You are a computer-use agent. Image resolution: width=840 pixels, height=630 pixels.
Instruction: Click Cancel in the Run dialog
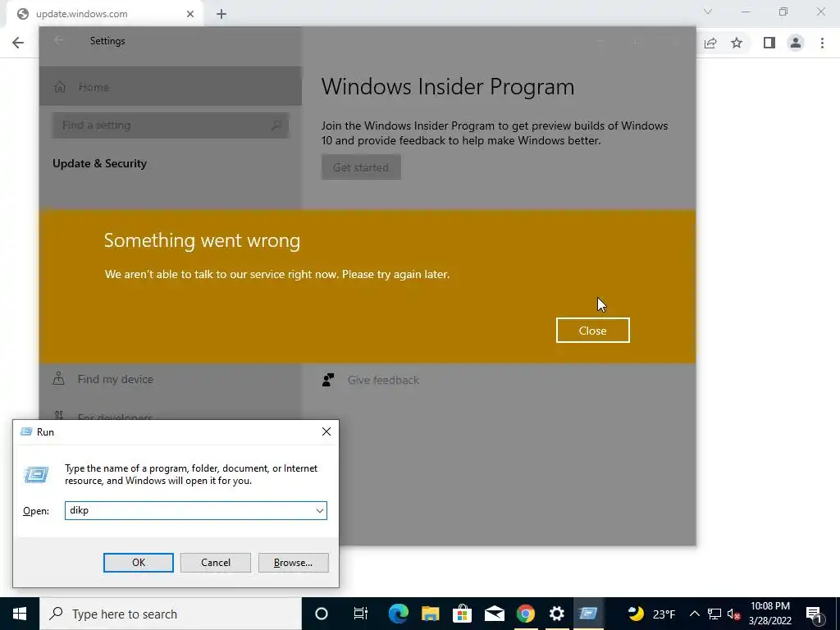point(216,563)
